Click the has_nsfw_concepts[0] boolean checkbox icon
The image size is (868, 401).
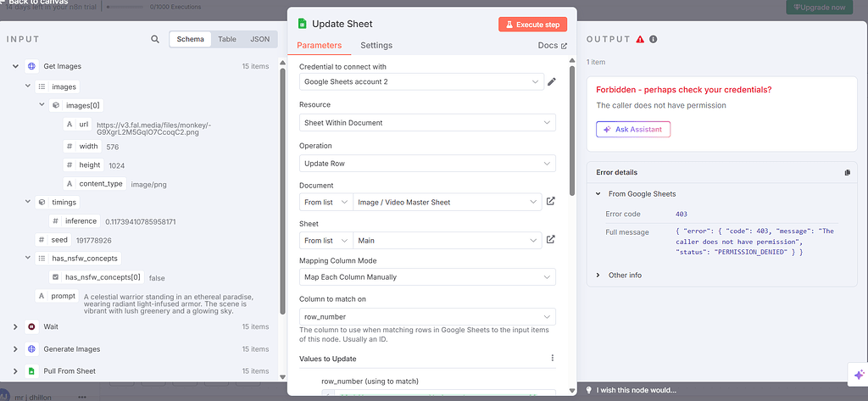pos(55,277)
